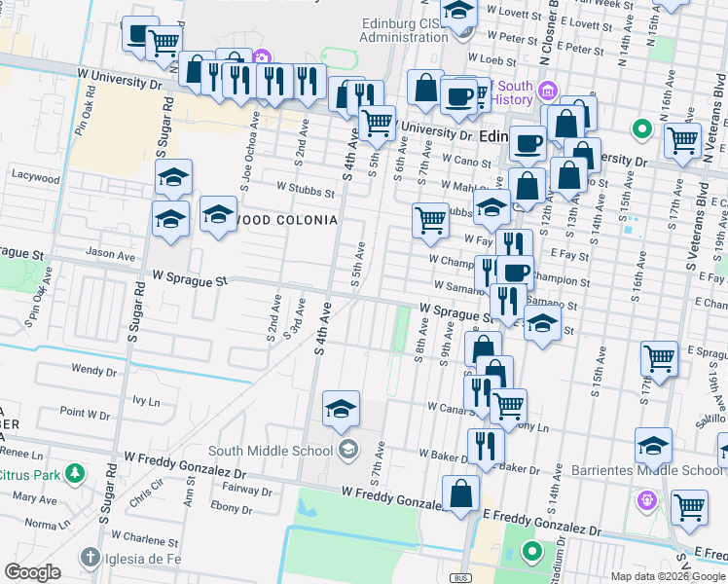Image resolution: width=728 pixels, height=584 pixels.
Task: Click the Point W Dr street label
Action: 85,413
